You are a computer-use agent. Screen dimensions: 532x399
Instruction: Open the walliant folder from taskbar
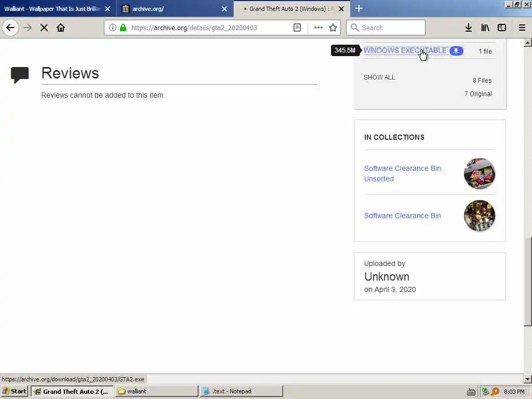(156, 391)
